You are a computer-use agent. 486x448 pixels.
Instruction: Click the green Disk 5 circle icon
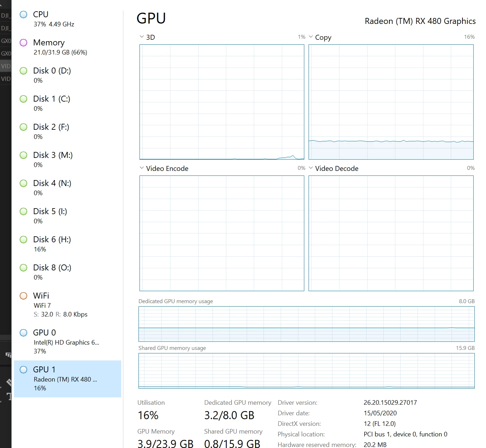(x=24, y=211)
